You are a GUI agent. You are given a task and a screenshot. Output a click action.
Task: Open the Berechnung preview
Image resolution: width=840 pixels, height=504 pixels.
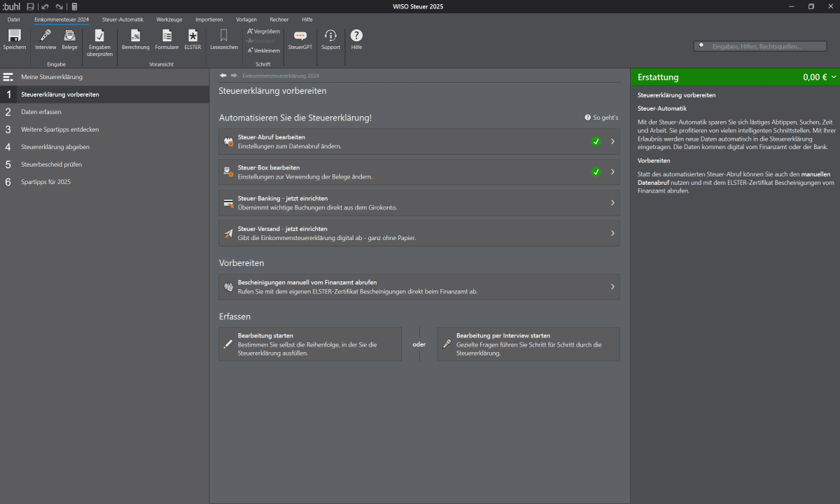135,39
